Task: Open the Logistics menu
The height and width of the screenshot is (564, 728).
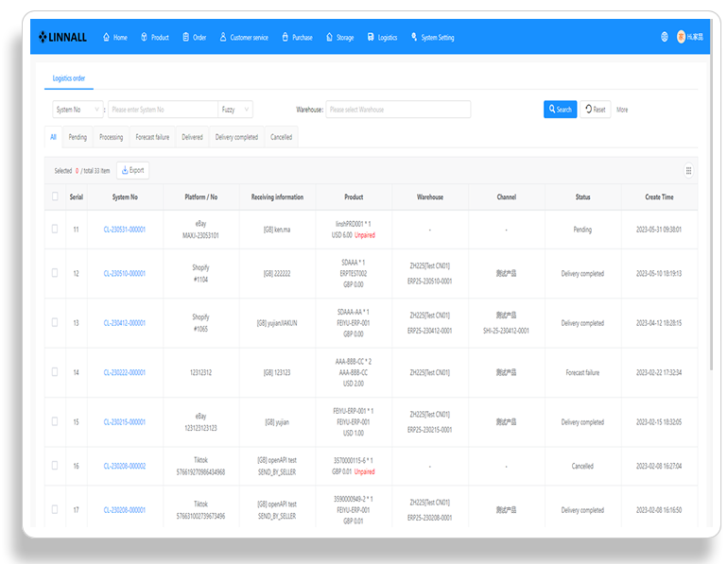Action: click(382, 37)
